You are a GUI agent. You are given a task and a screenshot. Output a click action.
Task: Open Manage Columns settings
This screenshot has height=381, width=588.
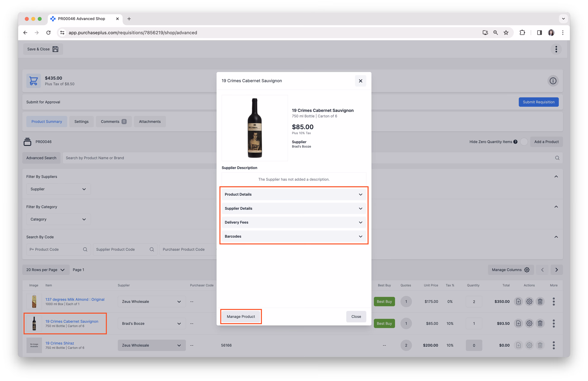pos(511,270)
